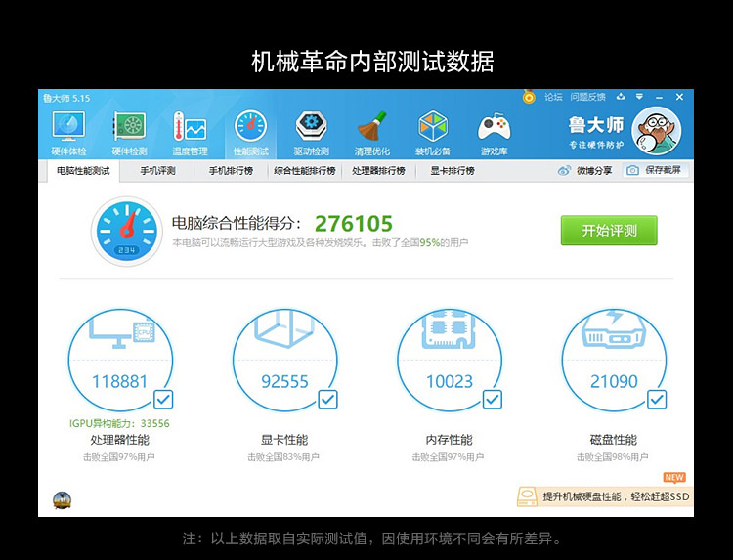The height and width of the screenshot is (560, 733).
Task: Click the 内存性能 label
Action: pos(449,440)
